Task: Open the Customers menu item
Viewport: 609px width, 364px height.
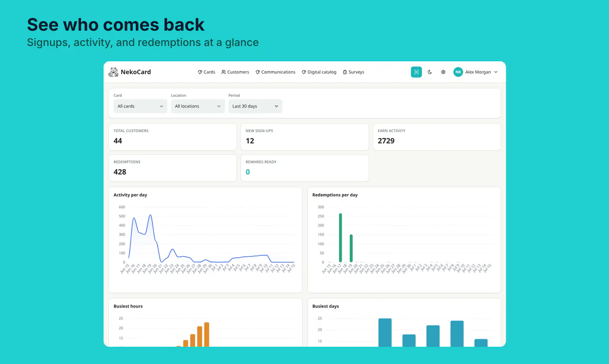Action: click(235, 72)
